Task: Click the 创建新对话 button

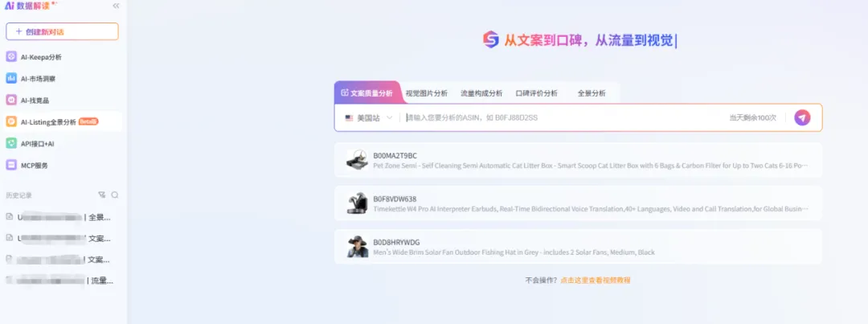Action: pyautogui.click(x=62, y=31)
